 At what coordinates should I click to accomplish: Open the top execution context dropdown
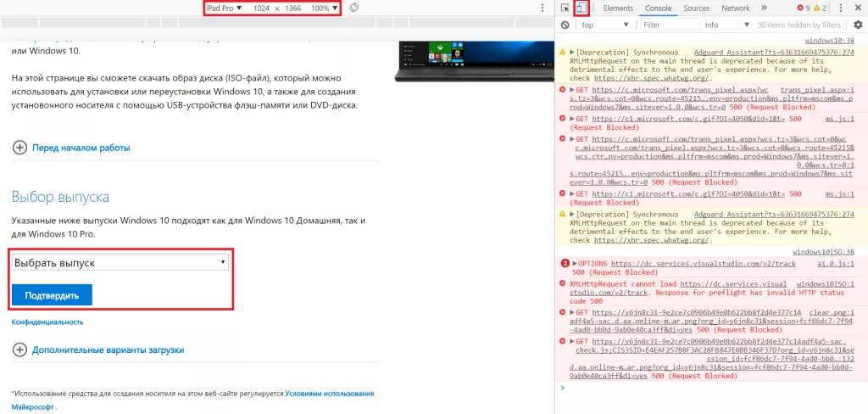click(605, 25)
